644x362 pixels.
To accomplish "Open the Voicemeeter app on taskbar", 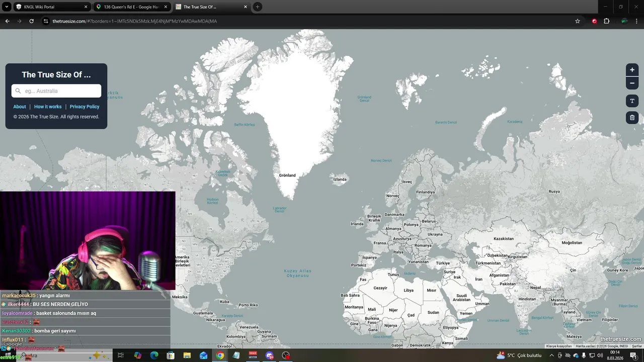I will 253,355.
